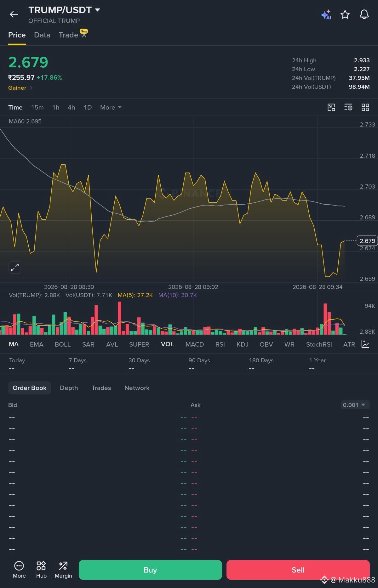Tap the 24h Low value 2.227
Image resolution: width=378 pixels, height=588 pixels.
click(x=362, y=69)
